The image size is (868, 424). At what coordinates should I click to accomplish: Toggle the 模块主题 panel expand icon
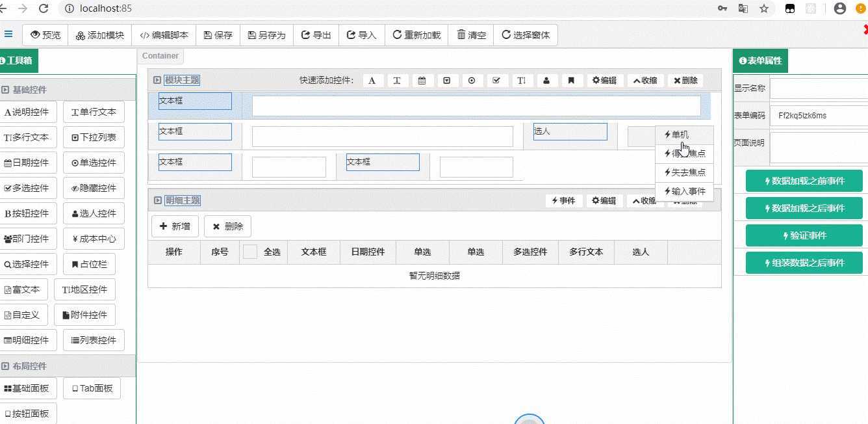pos(157,80)
